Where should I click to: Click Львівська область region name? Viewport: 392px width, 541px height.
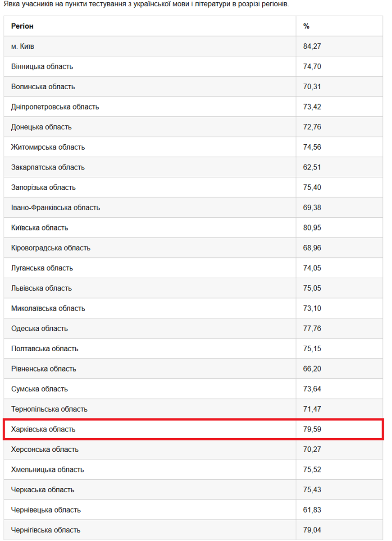41,288
